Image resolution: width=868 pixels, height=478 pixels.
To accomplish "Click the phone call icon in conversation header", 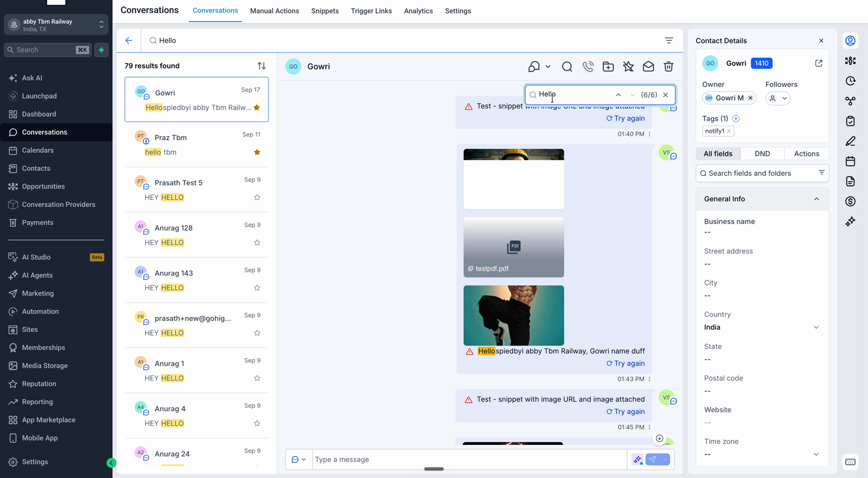I will pos(588,67).
